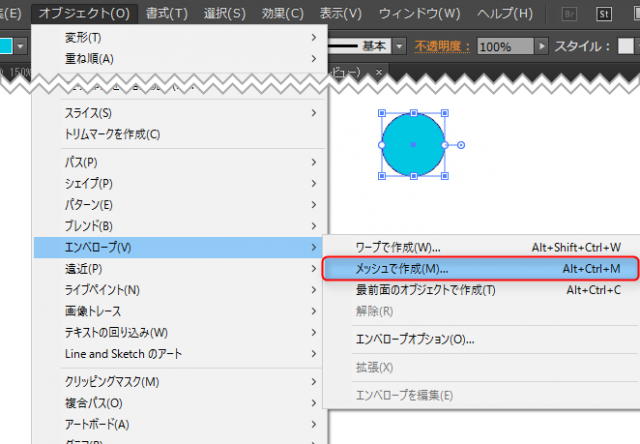
Task: Expand the パス(P) submenu
Action: [82, 162]
